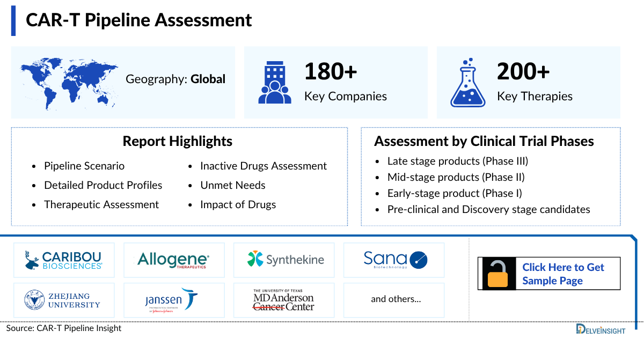Screen dimensions: 644x338
Task: Click the "Impact of Drugs" bullet
Action: click(x=238, y=205)
